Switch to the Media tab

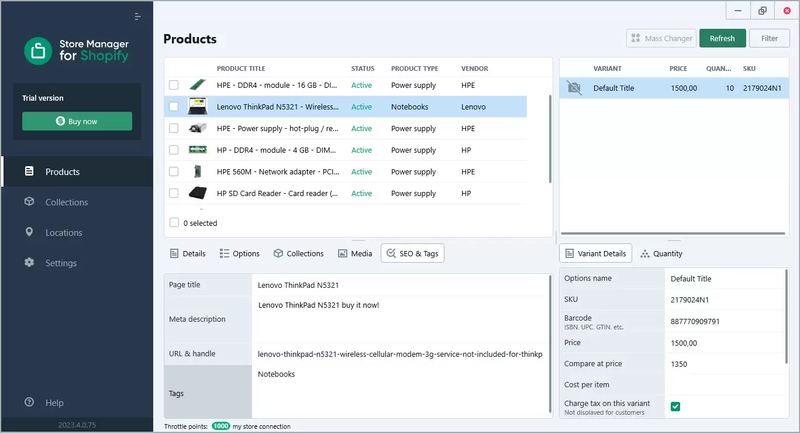coord(355,253)
